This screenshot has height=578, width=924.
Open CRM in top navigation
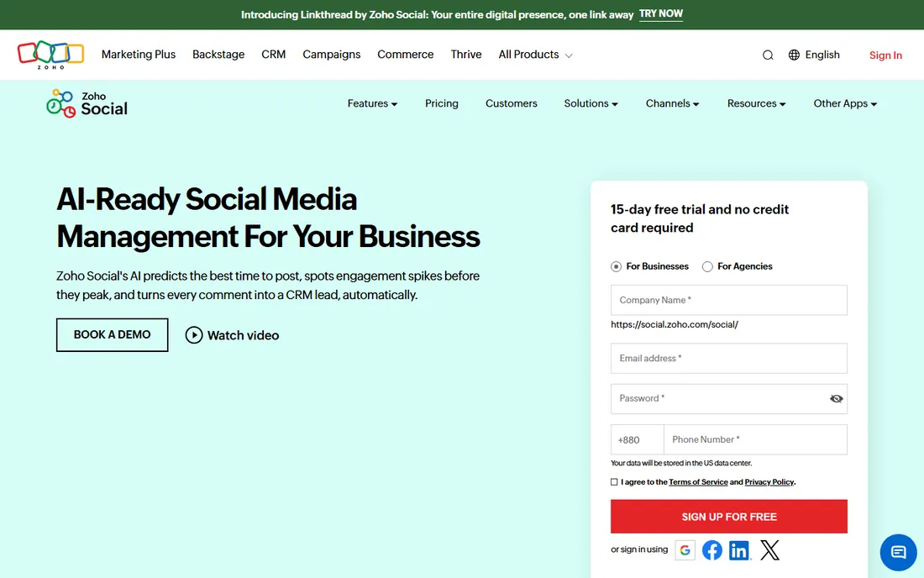click(274, 55)
